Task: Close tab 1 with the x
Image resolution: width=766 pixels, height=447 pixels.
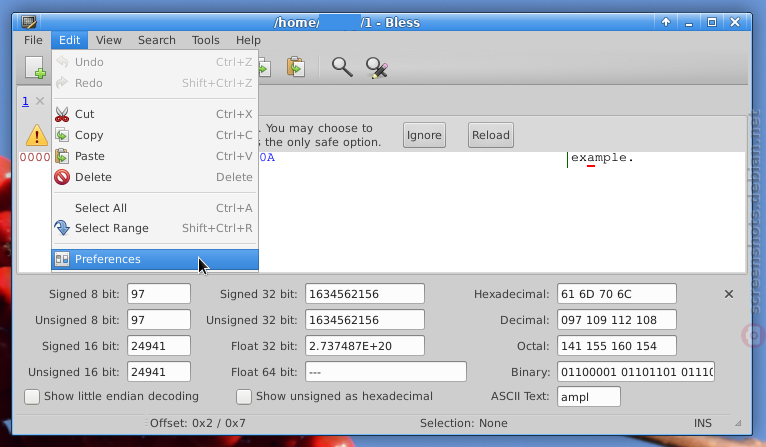Action: click(40, 101)
